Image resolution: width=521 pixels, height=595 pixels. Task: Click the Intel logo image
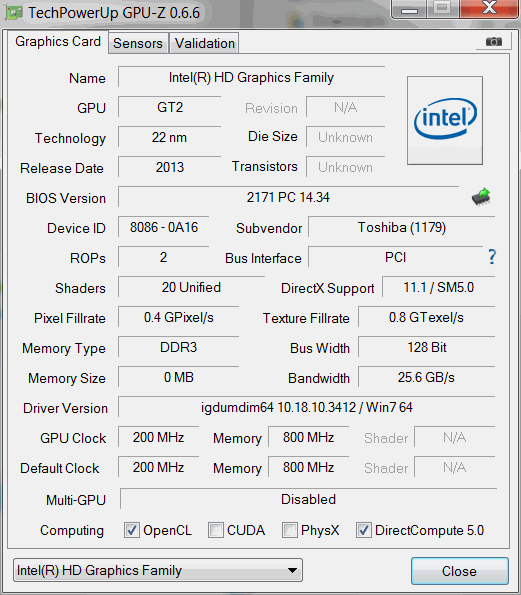click(x=445, y=120)
